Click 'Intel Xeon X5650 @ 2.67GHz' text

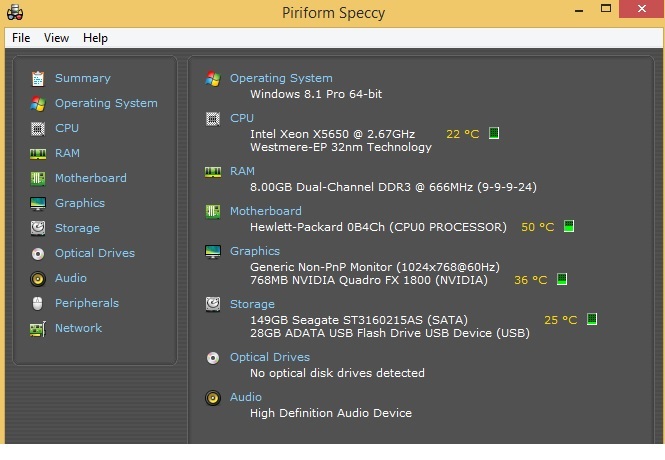(332, 134)
